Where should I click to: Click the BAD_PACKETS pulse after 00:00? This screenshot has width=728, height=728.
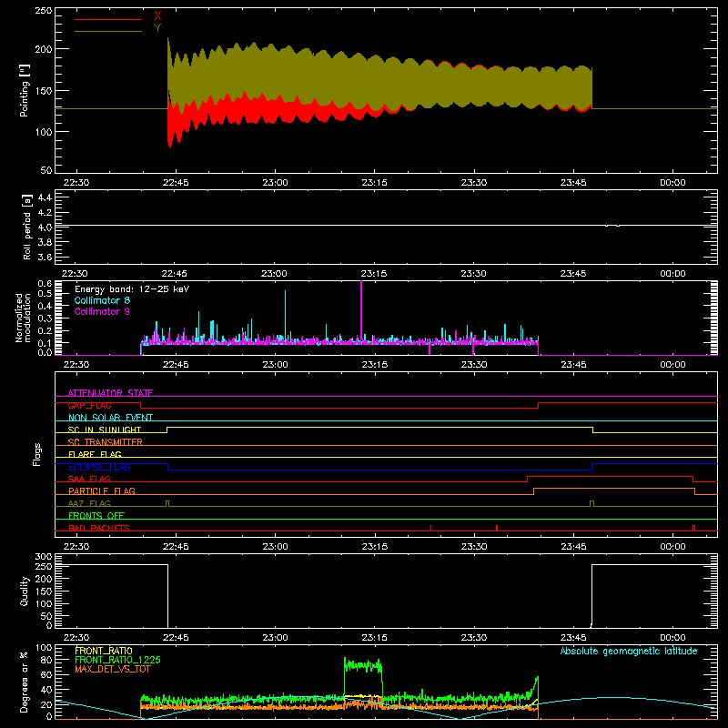point(693,528)
